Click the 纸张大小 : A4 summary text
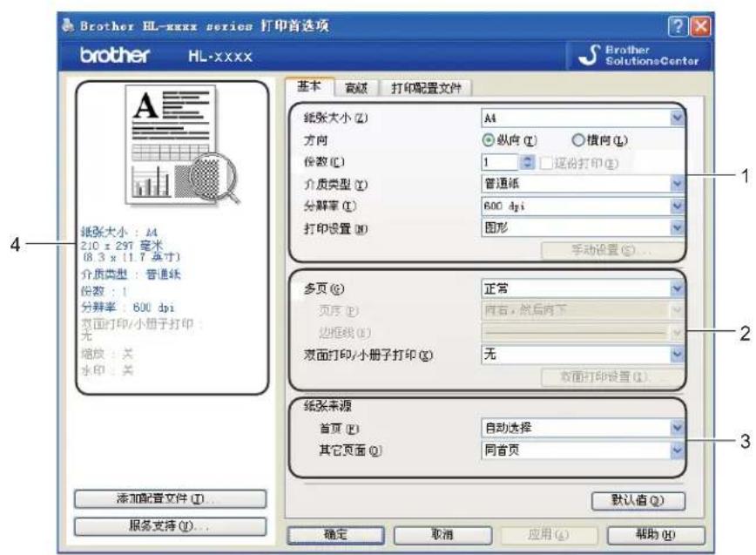 [x=119, y=232]
